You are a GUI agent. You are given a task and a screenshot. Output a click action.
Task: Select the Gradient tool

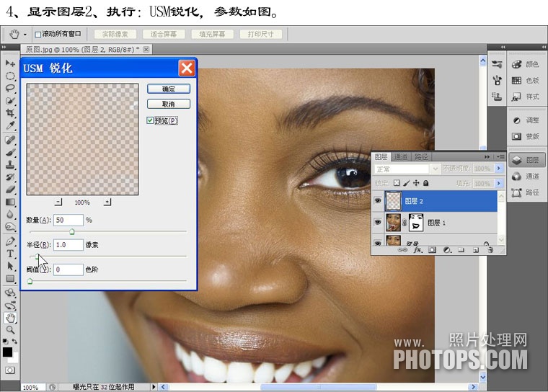10,202
